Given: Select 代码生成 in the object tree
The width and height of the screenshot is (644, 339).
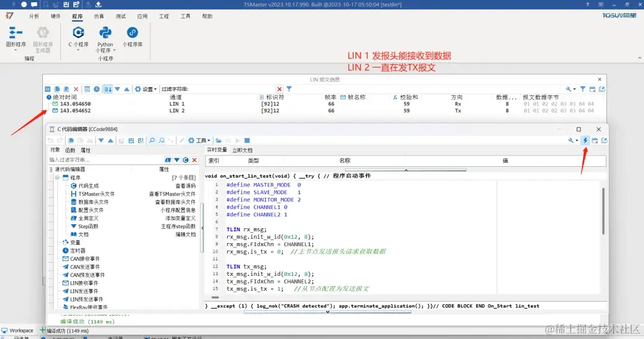Looking at the screenshot, I should [x=89, y=186].
